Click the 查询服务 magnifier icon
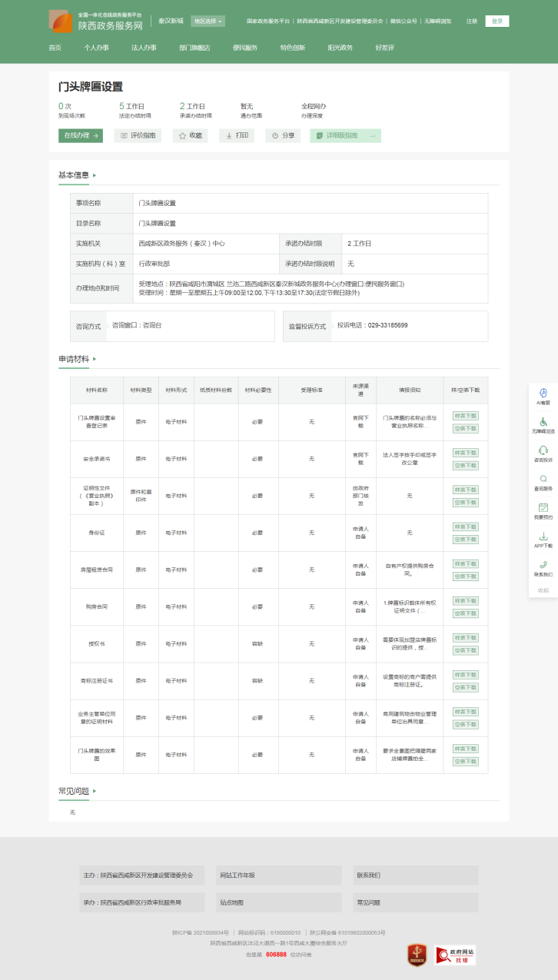 [x=543, y=479]
